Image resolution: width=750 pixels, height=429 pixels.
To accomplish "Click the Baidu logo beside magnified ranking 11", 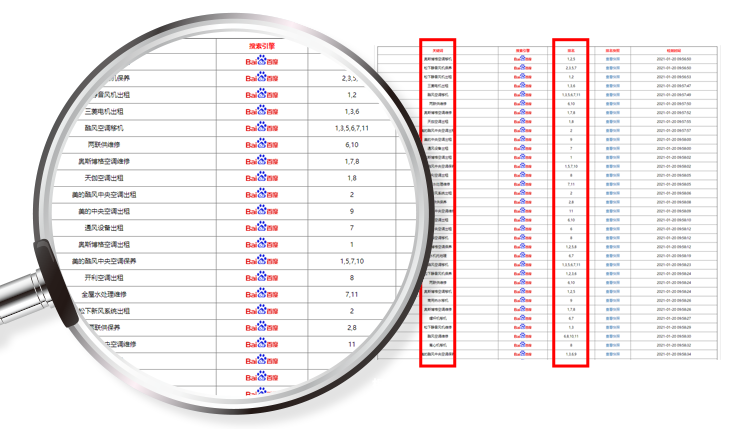I will (x=262, y=343).
